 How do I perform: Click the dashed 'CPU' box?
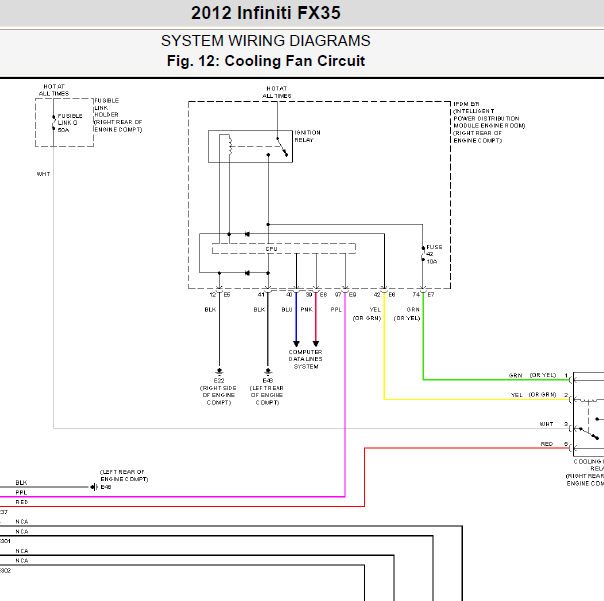tap(284, 248)
